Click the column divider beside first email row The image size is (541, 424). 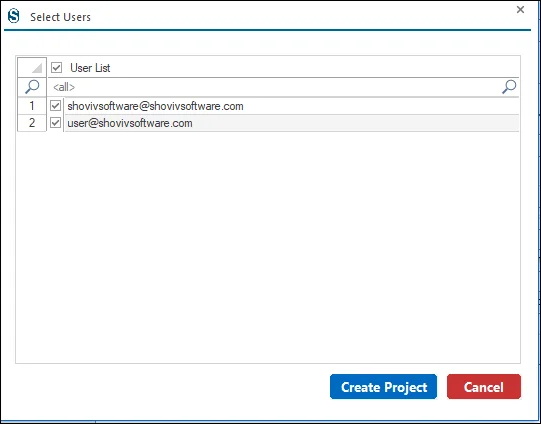click(64, 106)
